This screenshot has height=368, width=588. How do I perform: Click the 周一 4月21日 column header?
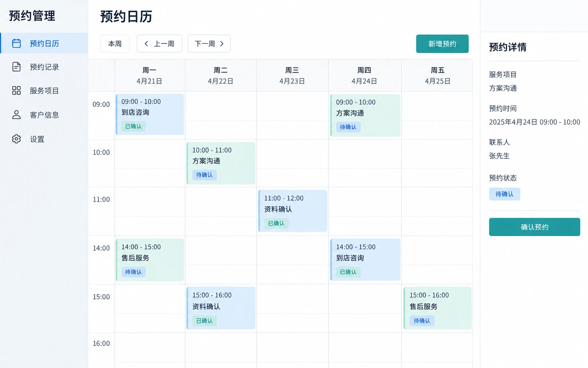pos(149,75)
